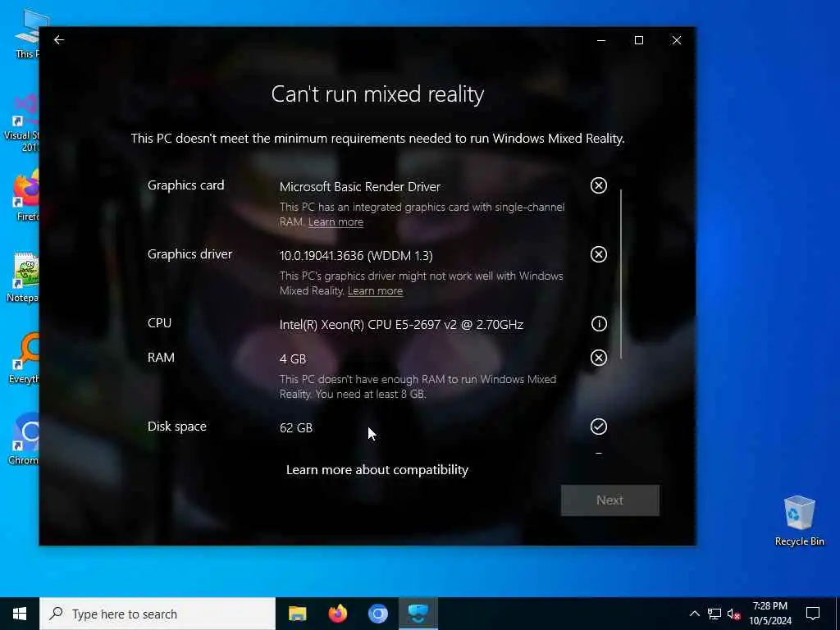The image size is (840, 630).
Task: Minimize the Mixed Reality Portal window
Action: (601, 40)
